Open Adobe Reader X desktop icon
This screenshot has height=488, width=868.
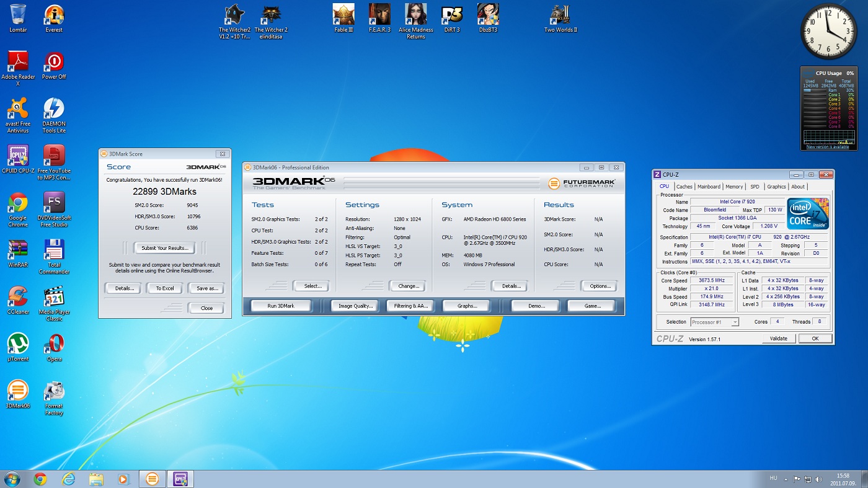pos(18,68)
